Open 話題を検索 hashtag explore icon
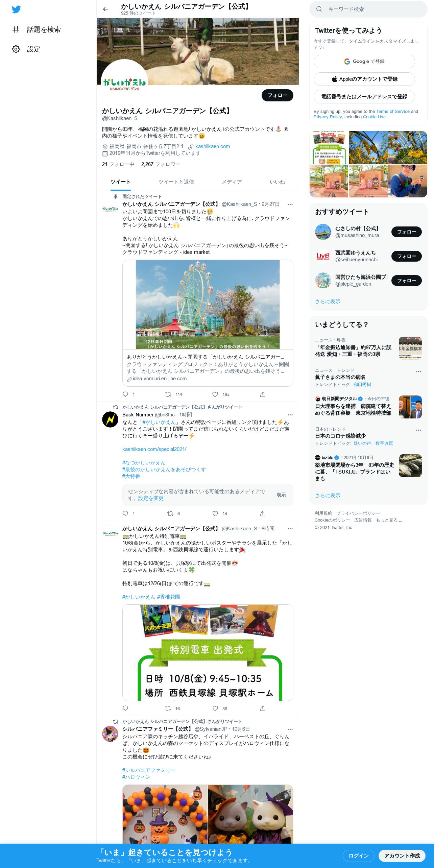 [x=16, y=29]
